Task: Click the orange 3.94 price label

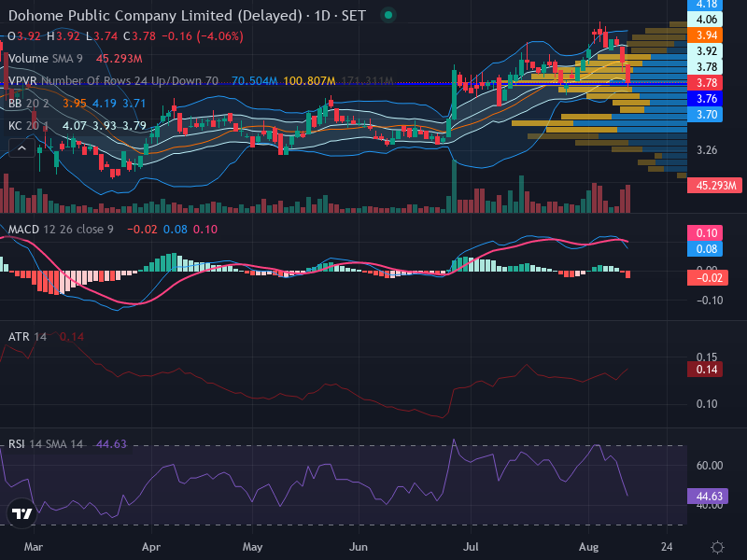Action: coord(705,35)
